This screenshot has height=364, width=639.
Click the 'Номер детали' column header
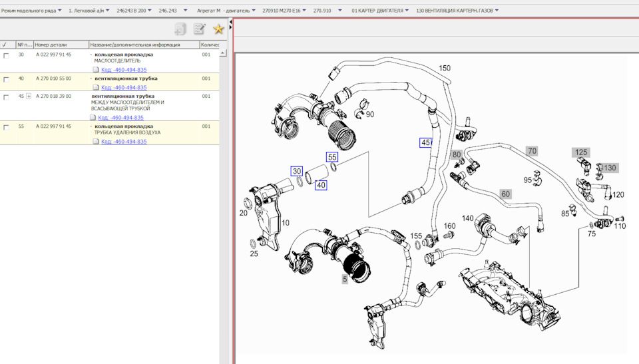(x=51, y=45)
